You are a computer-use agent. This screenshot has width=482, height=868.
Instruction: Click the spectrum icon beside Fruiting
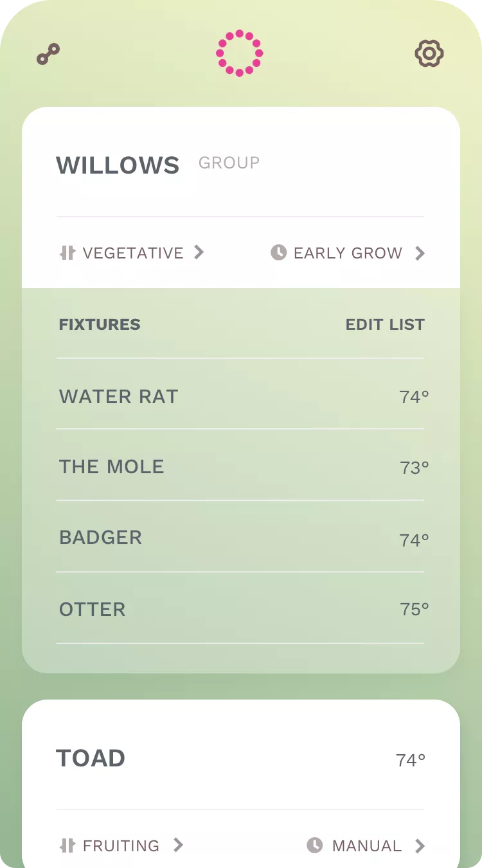pyautogui.click(x=67, y=845)
